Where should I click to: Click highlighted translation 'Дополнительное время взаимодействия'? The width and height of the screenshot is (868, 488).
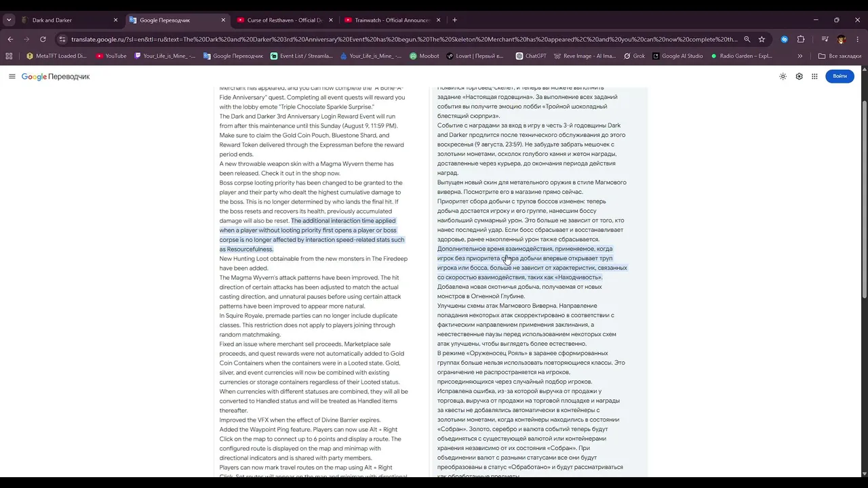(525, 249)
